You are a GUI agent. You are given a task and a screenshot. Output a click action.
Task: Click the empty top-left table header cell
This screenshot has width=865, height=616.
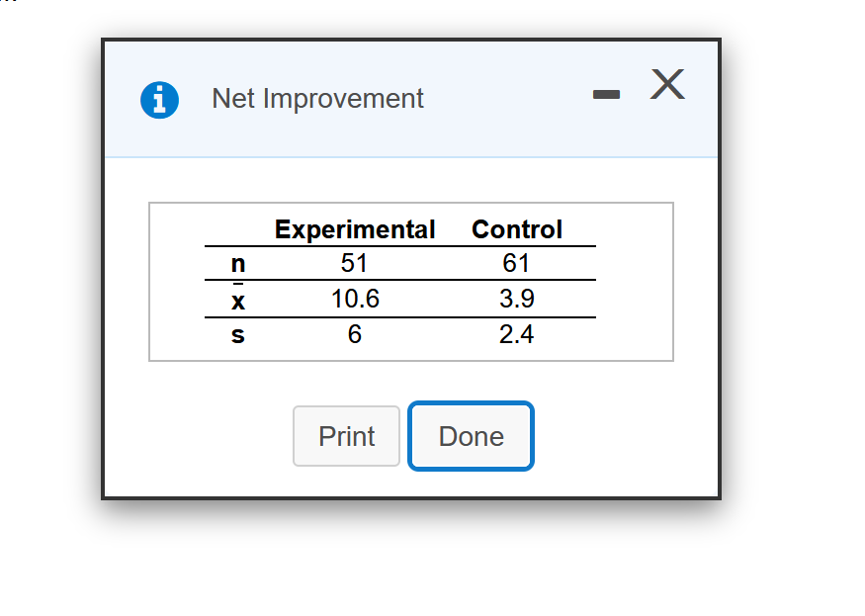[238, 229]
